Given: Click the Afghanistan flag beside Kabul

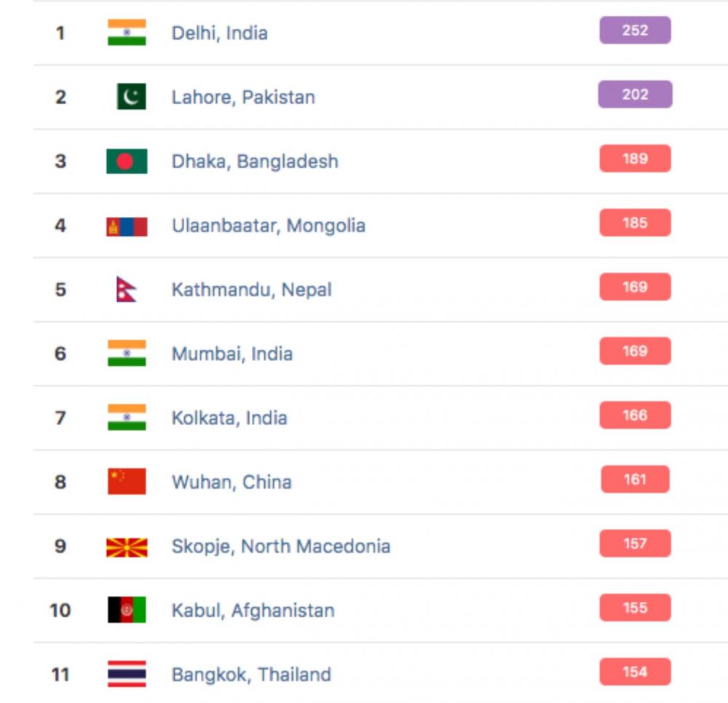Looking at the screenshot, I should coord(127,609).
